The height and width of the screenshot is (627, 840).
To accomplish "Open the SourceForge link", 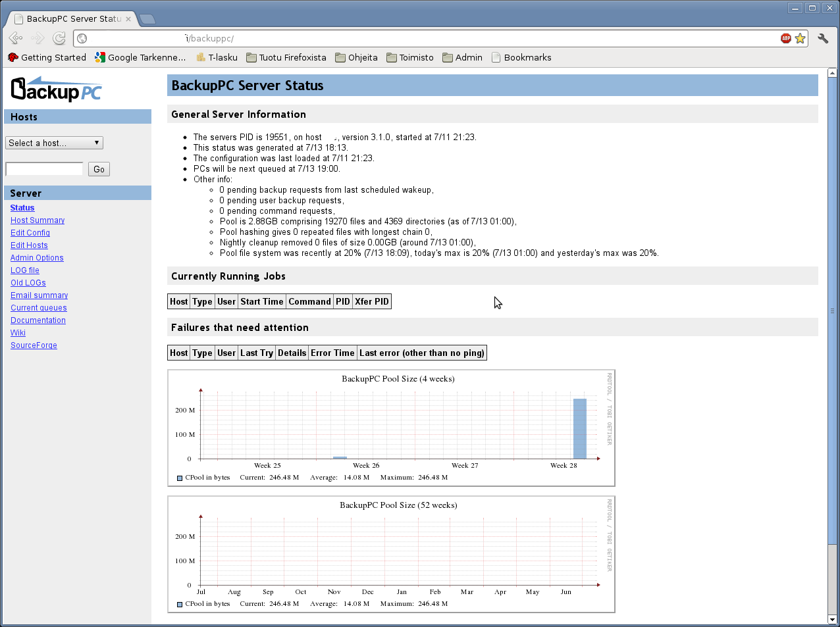I will click(34, 345).
